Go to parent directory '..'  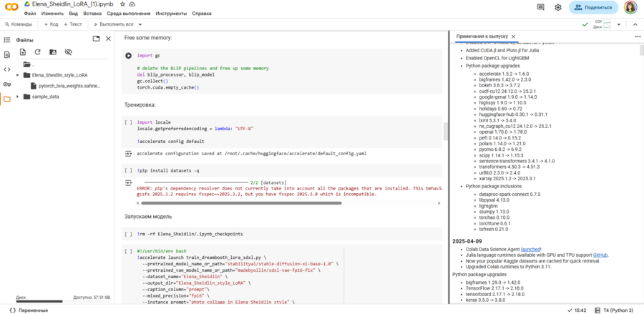29,64
